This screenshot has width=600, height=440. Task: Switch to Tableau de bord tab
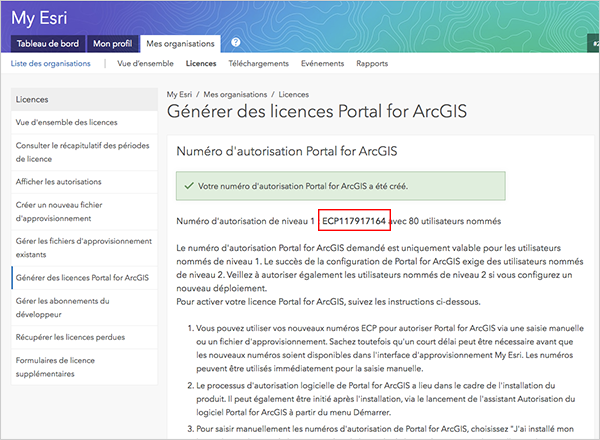pos(48,44)
